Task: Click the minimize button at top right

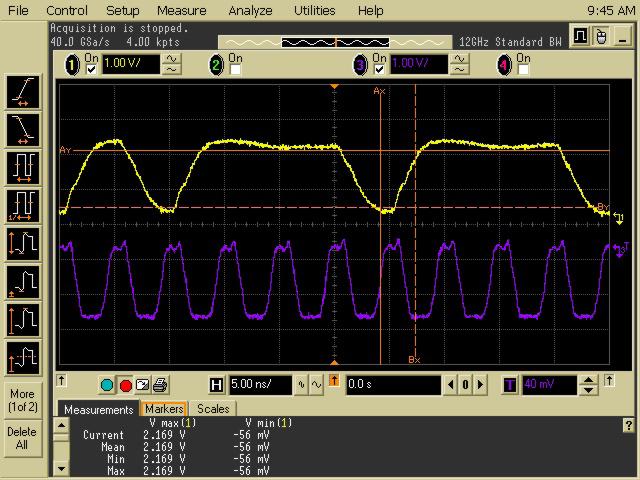Action: [x=622, y=36]
